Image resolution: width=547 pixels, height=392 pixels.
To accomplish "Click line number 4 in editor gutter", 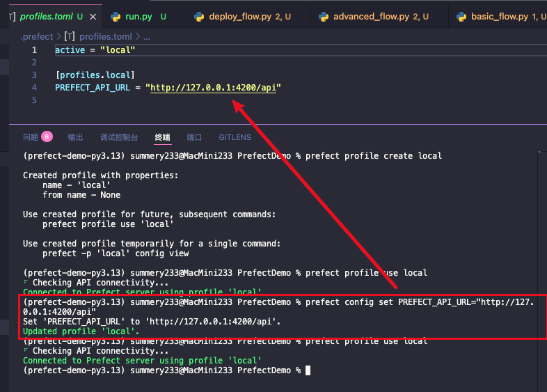I will pyautogui.click(x=34, y=87).
